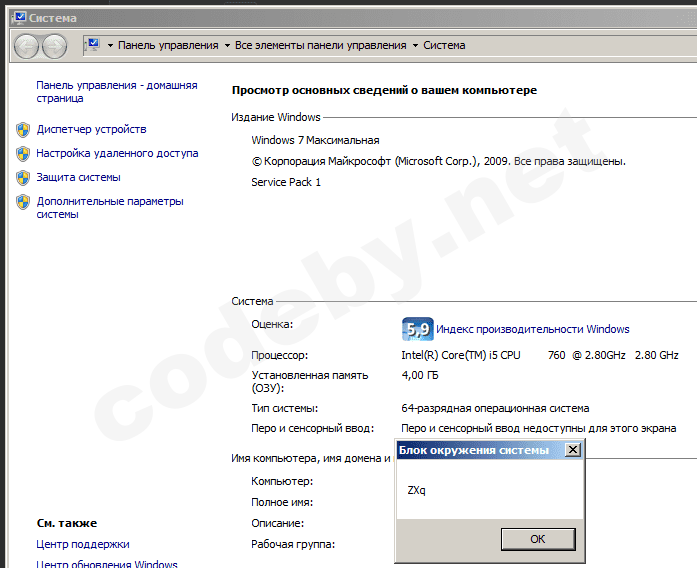Click the Компьютер: label
The image size is (697, 568).
282,481
